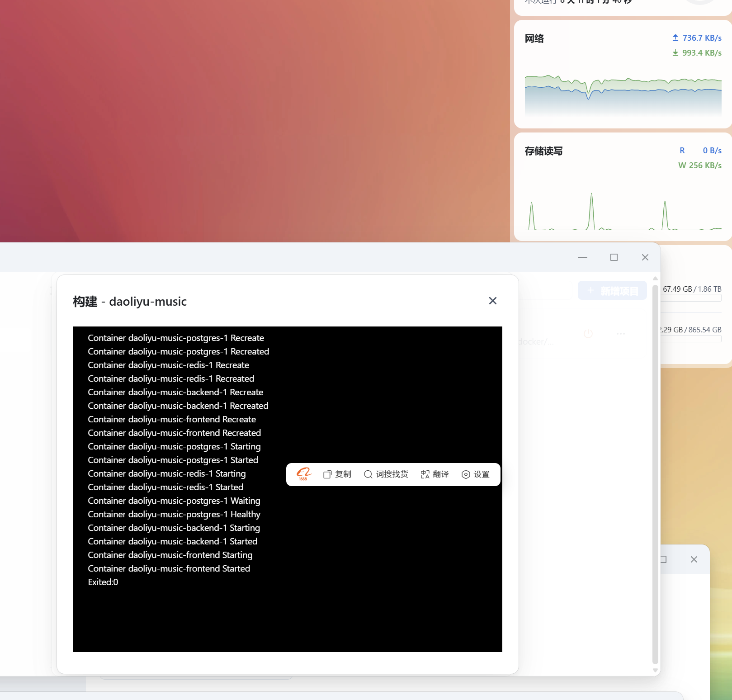Minimize the Docker manager window
This screenshot has height=700, width=732.
tap(582, 257)
